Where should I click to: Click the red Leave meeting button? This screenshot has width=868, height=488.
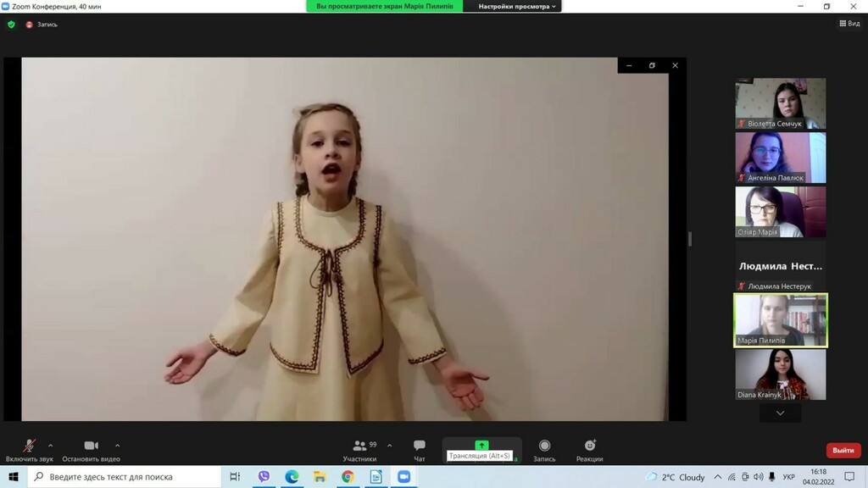pos(843,450)
